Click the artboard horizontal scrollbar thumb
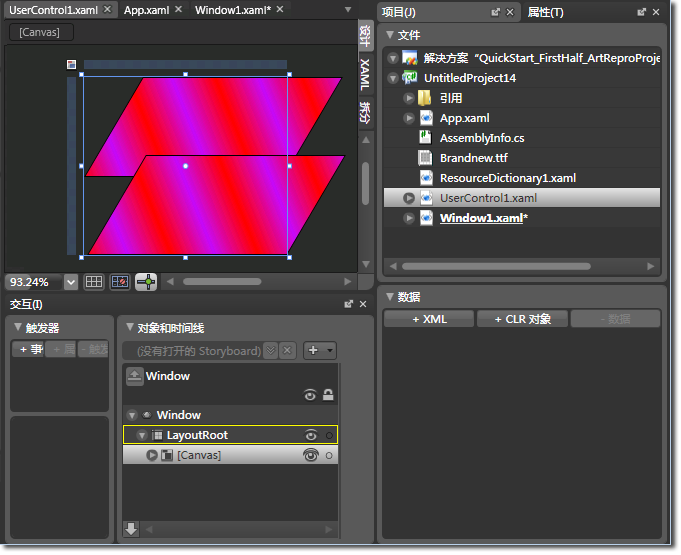 click(x=222, y=282)
